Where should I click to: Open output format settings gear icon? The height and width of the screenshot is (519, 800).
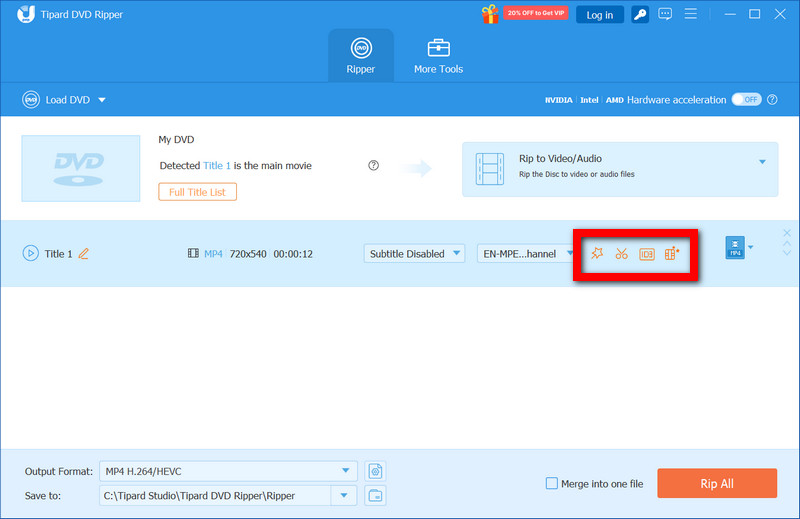pos(376,471)
